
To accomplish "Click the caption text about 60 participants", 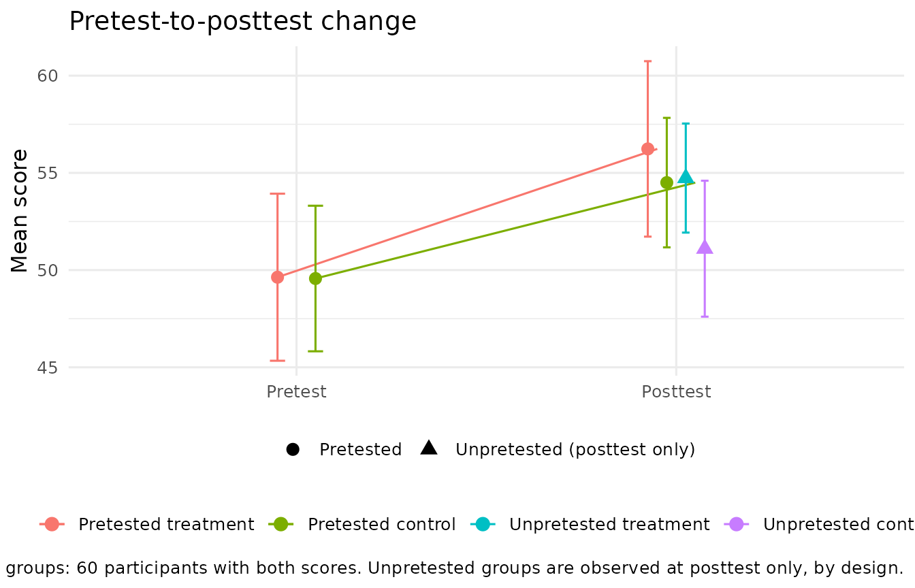I will (x=455, y=568).
